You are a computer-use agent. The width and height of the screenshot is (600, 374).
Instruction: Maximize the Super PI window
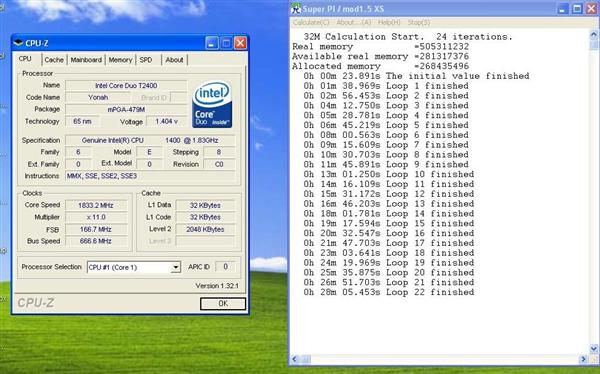pyautogui.click(x=577, y=9)
